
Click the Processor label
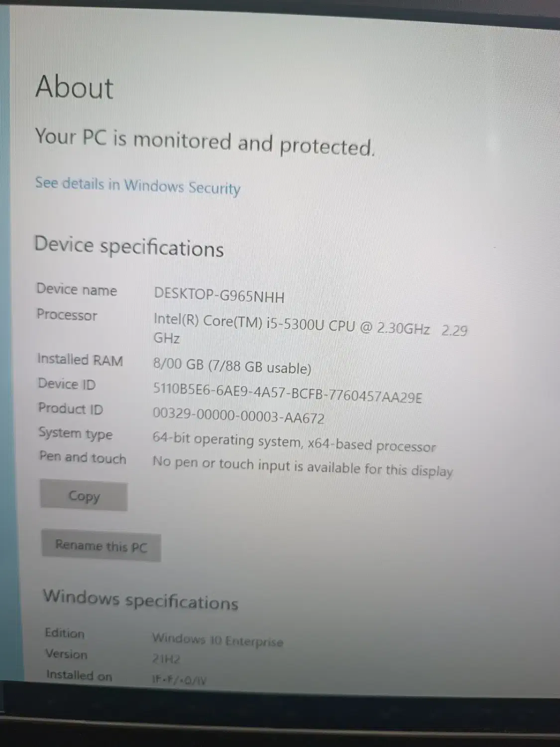click(67, 315)
